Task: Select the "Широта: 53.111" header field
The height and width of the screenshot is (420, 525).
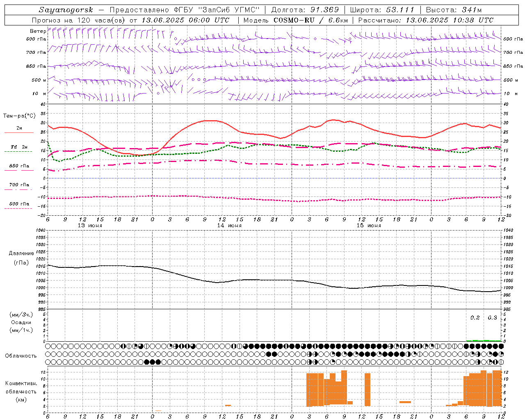Action: (x=382, y=10)
